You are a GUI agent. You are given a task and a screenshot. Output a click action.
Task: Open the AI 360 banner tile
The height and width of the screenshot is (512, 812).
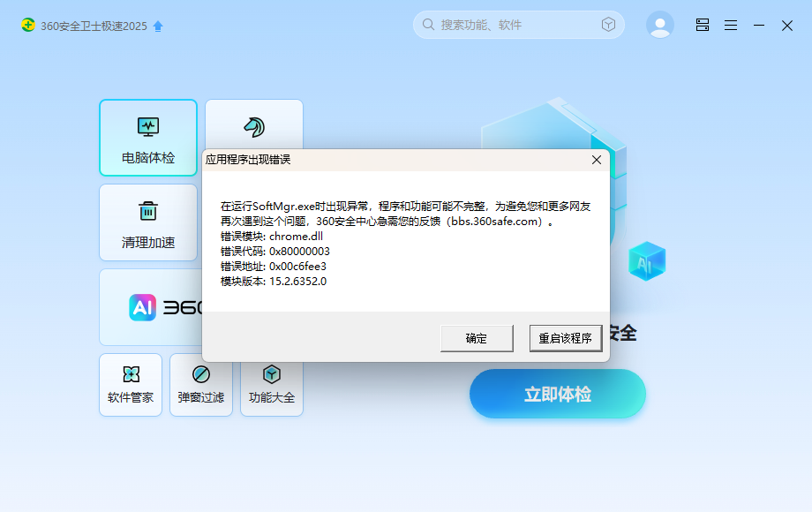click(x=151, y=307)
